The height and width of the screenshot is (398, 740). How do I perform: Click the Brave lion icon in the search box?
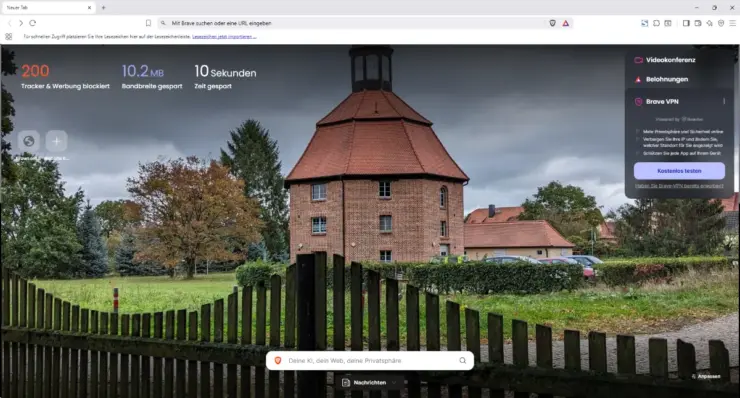[x=278, y=361]
